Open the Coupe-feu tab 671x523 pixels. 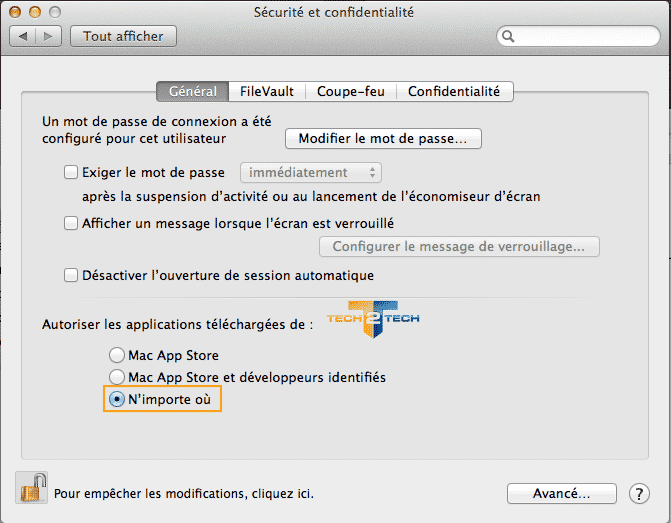click(350, 91)
